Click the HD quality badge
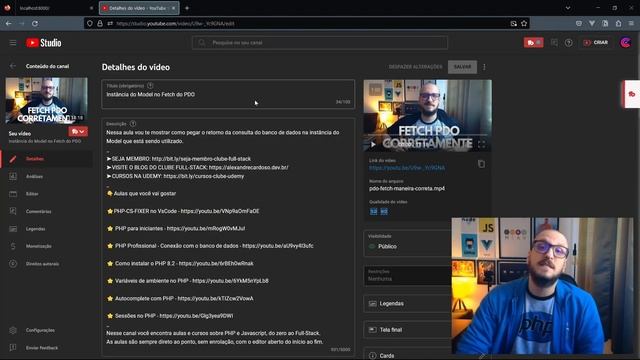Viewport: 640px width, 360px height. (x=384, y=211)
